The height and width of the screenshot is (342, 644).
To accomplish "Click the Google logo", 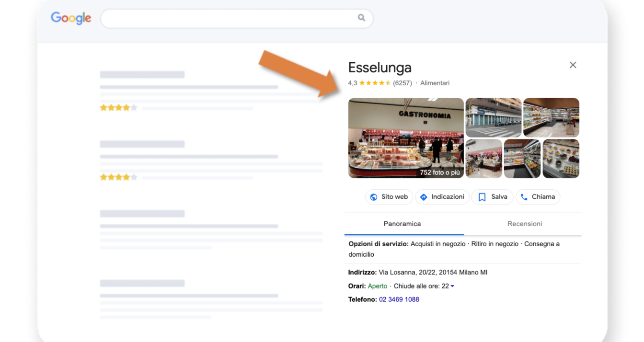I will pos(71,18).
